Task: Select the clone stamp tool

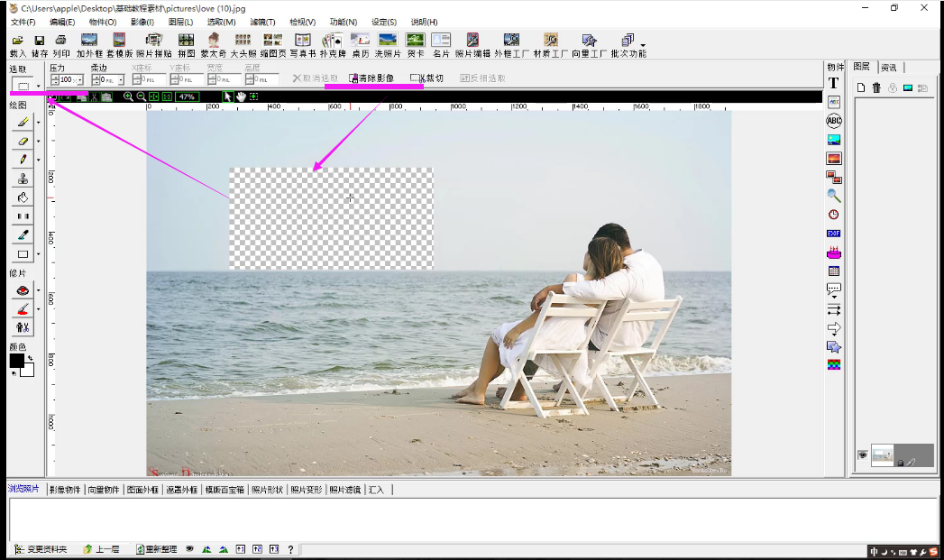Action: [23, 179]
